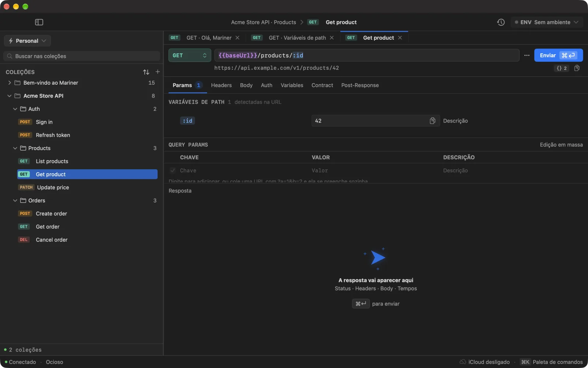Click the Products breadcrumb in title bar
Image resolution: width=588 pixels, height=368 pixels.
(285, 22)
